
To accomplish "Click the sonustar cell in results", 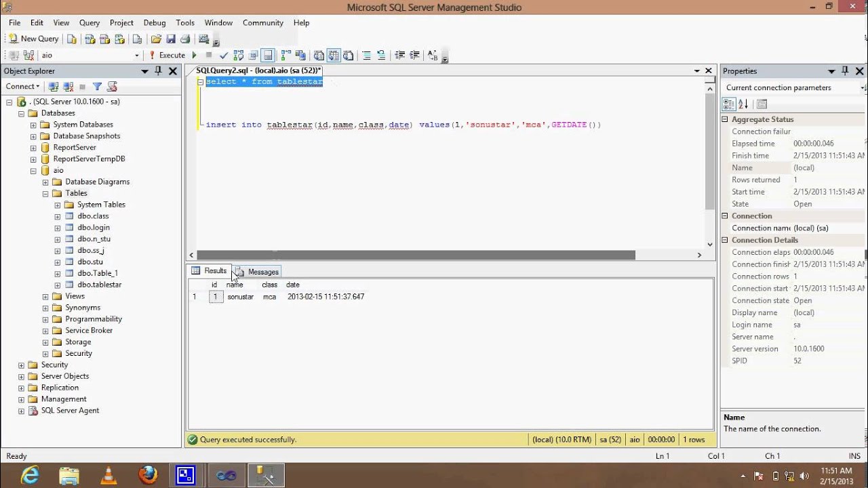I will (x=241, y=297).
